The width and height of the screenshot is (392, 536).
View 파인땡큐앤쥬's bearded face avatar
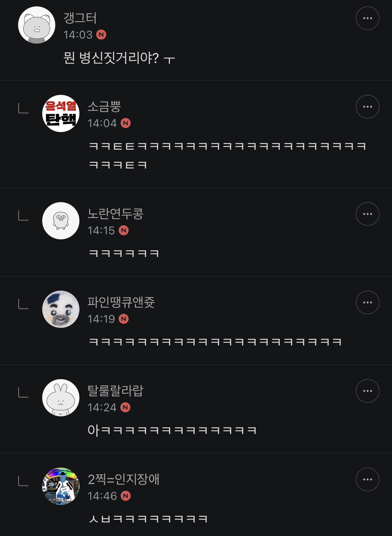pyautogui.click(x=61, y=309)
